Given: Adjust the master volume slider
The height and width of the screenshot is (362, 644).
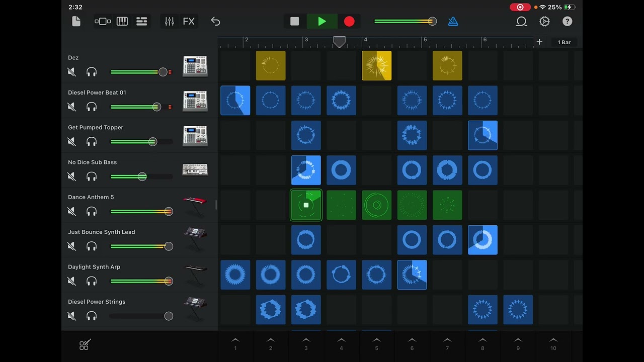Looking at the screenshot, I should click(x=405, y=21).
